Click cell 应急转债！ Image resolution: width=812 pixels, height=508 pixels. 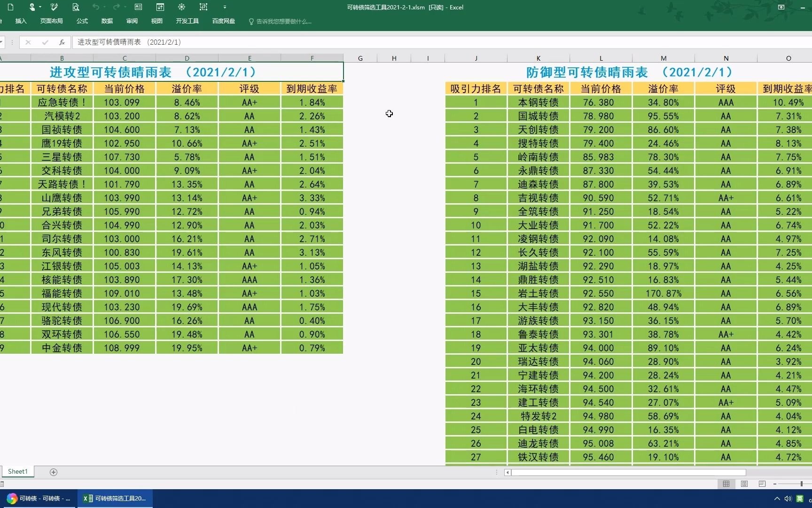tap(62, 102)
